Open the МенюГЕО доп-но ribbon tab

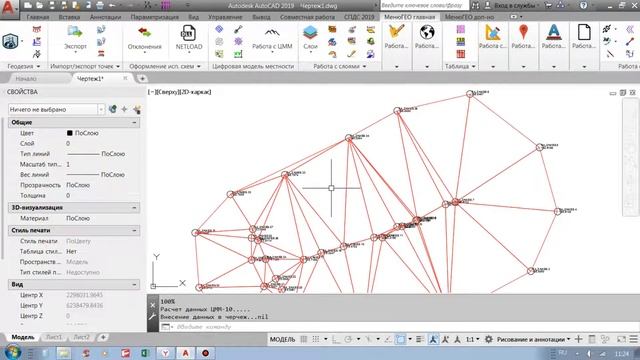click(469, 17)
